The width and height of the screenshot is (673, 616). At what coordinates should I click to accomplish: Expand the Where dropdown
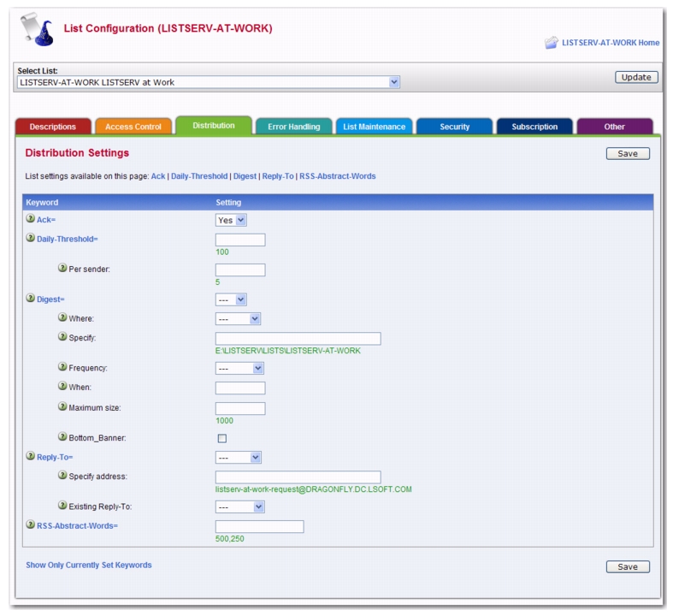click(238, 319)
